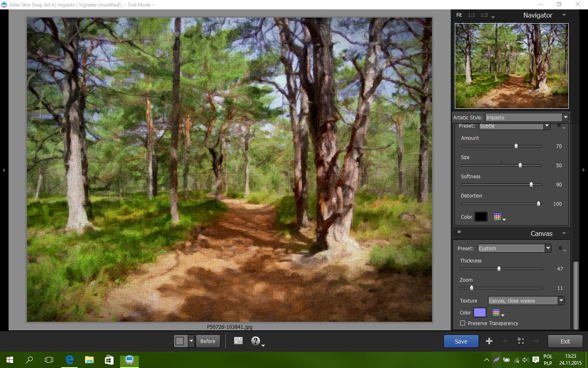Toggle the Canvas panel enable switch
The width and height of the screenshot is (588, 368).
[x=459, y=233]
